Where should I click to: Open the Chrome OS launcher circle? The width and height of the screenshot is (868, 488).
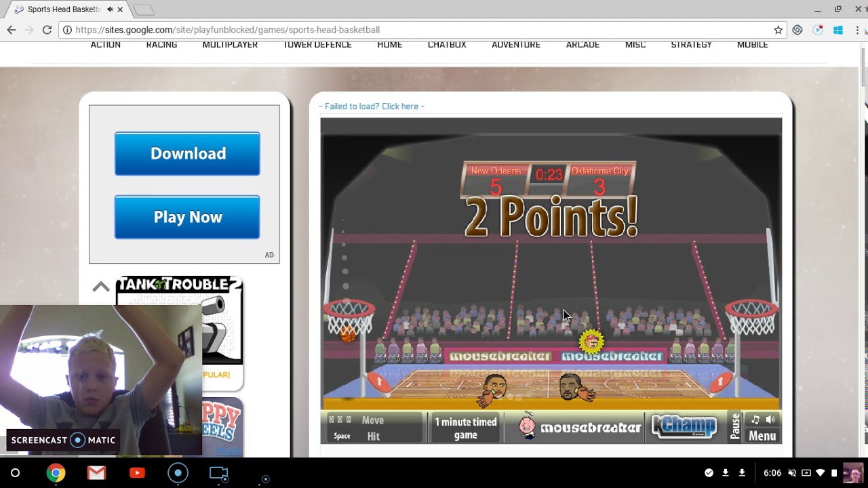pos(15,472)
